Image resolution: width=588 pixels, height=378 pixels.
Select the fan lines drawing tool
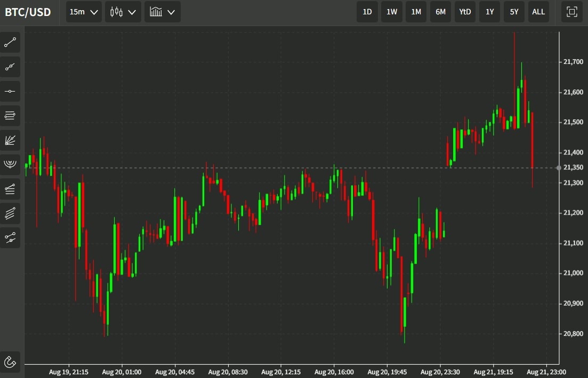(x=10, y=140)
